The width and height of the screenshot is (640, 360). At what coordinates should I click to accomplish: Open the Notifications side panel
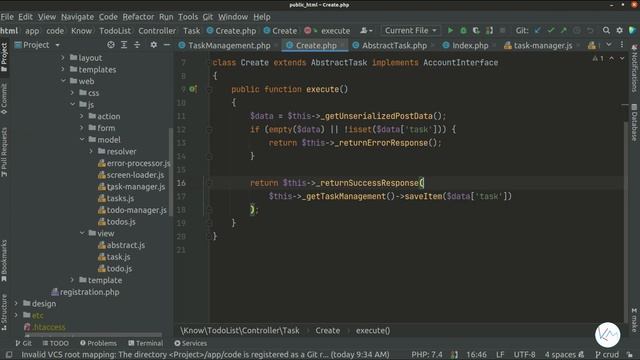tap(634, 68)
